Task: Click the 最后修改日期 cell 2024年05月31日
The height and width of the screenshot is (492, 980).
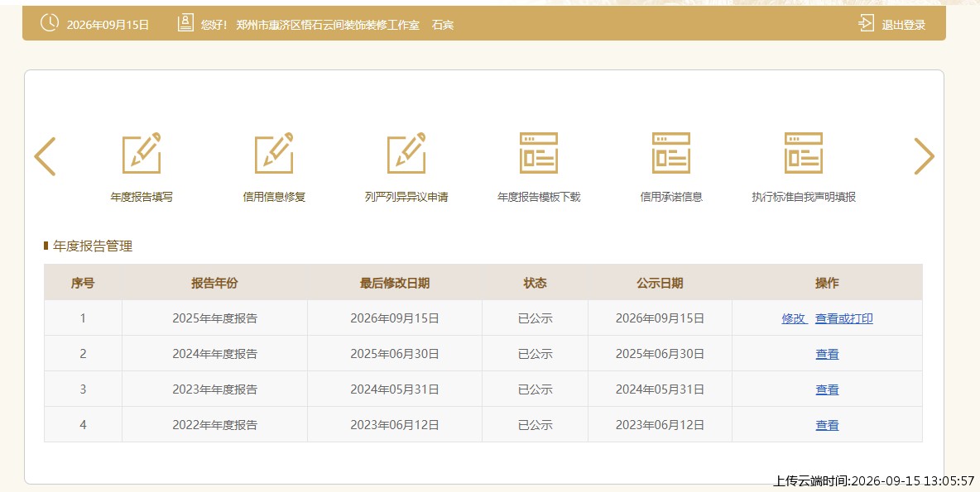Action: pyautogui.click(x=394, y=389)
